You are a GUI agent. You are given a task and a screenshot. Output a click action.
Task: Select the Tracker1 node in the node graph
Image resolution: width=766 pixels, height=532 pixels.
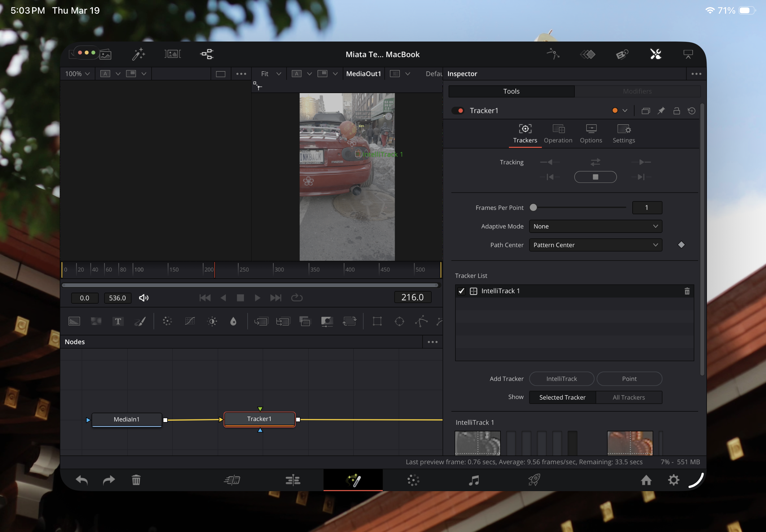(x=259, y=419)
